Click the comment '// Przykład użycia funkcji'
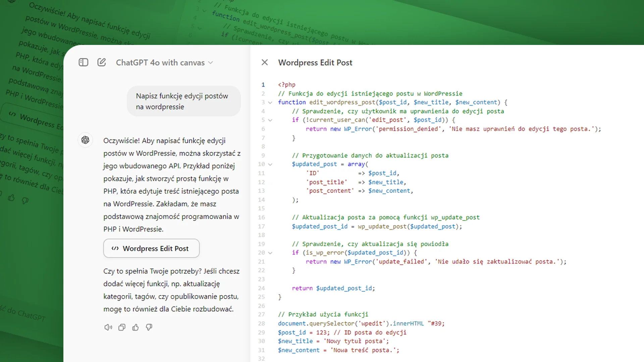This screenshot has width=644, height=362. [x=323, y=314]
